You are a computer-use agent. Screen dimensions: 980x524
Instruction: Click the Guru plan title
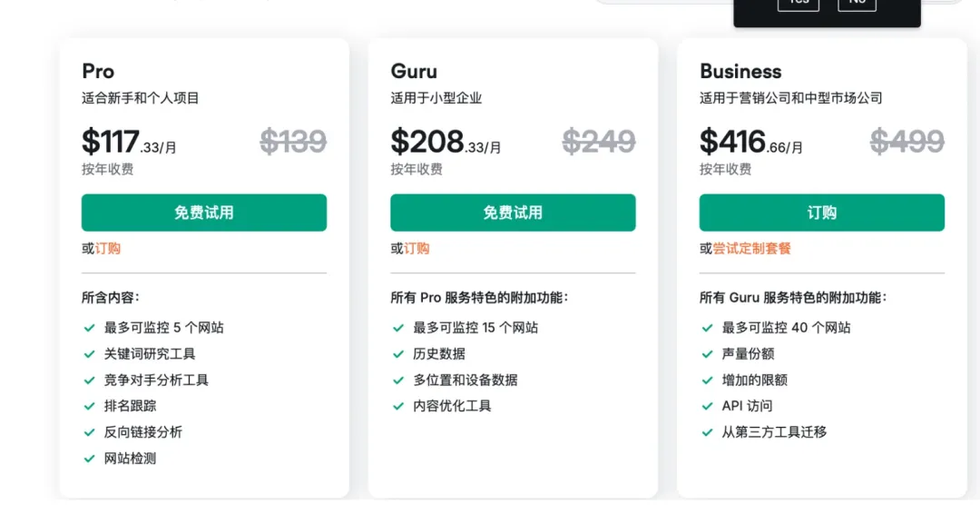[x=414, y=71]
